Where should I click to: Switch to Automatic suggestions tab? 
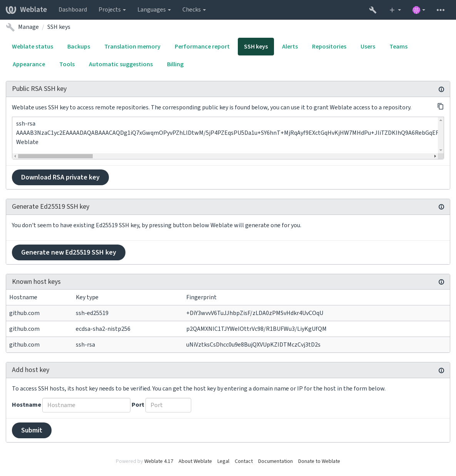coord(121,64)
